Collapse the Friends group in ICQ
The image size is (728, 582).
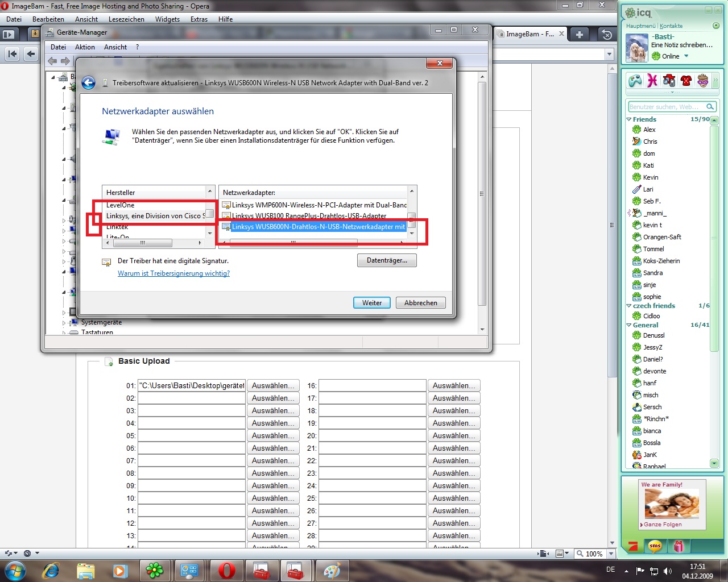(x=629, y=119)
